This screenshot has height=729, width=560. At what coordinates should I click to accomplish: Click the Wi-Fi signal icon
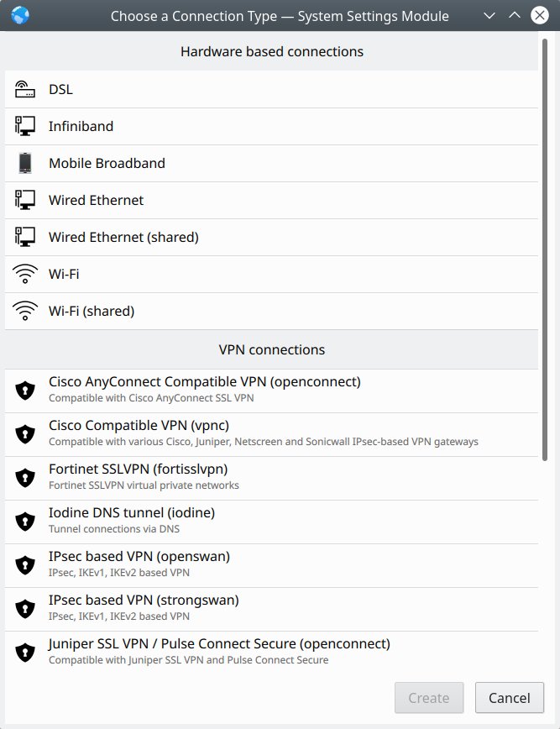tap(25, 274)
